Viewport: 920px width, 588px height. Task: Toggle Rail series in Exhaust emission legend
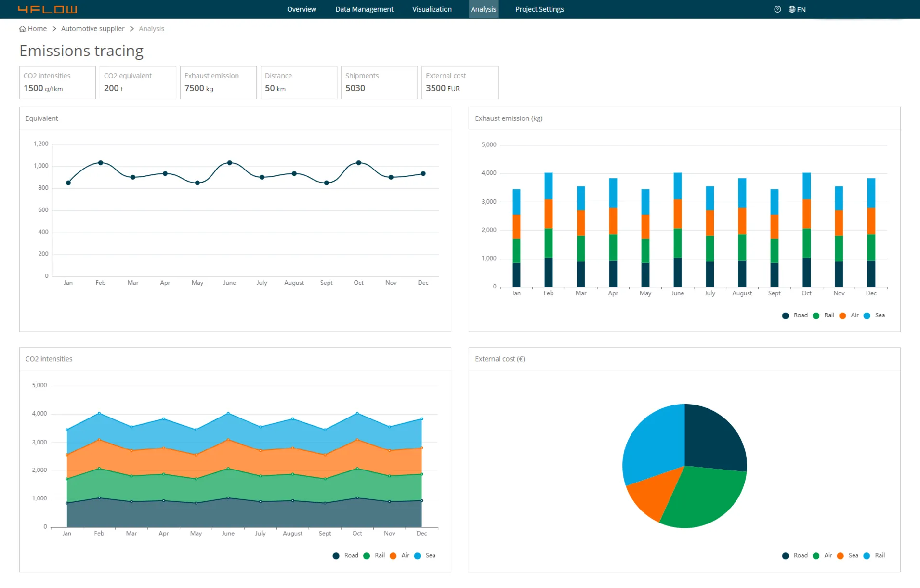(824, 315)
